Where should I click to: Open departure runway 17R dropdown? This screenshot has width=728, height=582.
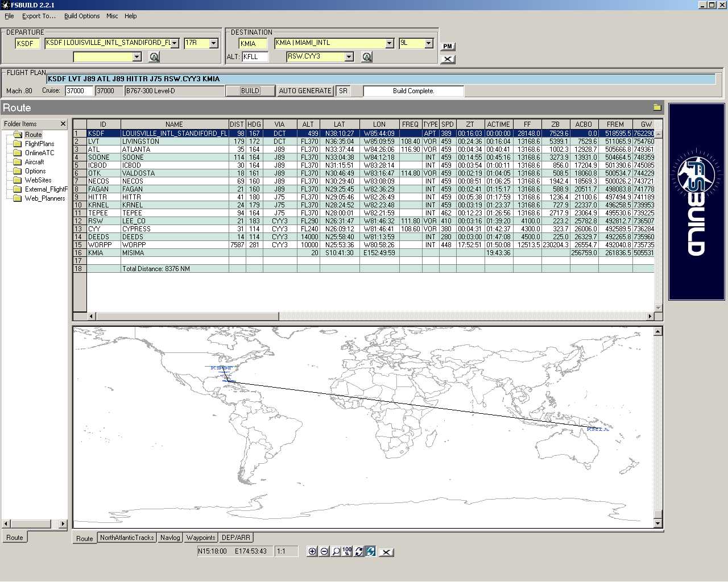coord(213,43)
